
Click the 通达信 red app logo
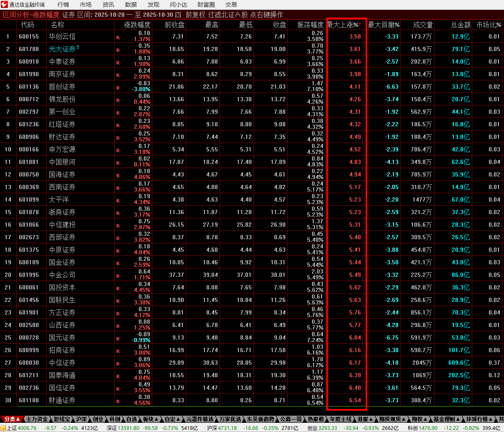[x=4, y=4]
